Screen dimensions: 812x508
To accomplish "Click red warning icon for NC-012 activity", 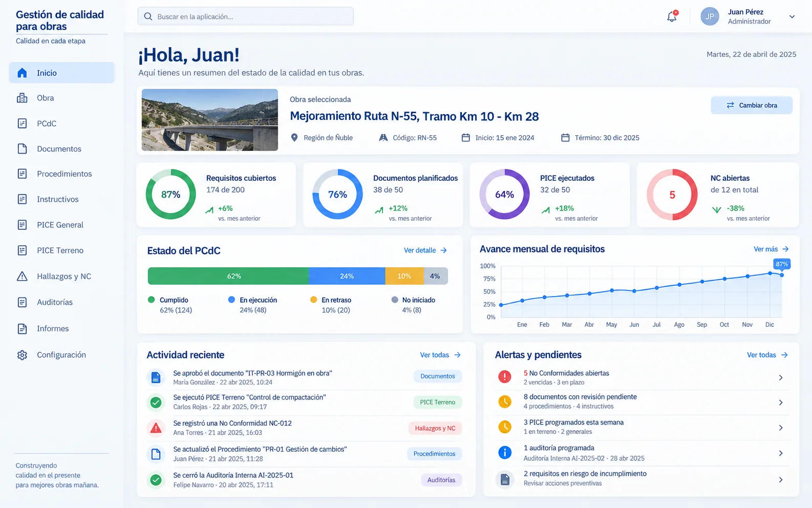I will 156,428.
